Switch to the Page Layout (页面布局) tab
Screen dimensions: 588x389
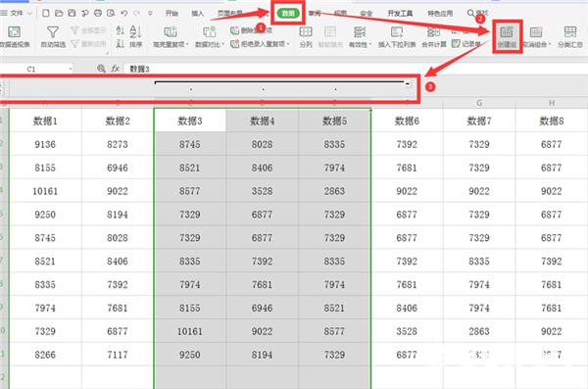(x=229, y=14)
